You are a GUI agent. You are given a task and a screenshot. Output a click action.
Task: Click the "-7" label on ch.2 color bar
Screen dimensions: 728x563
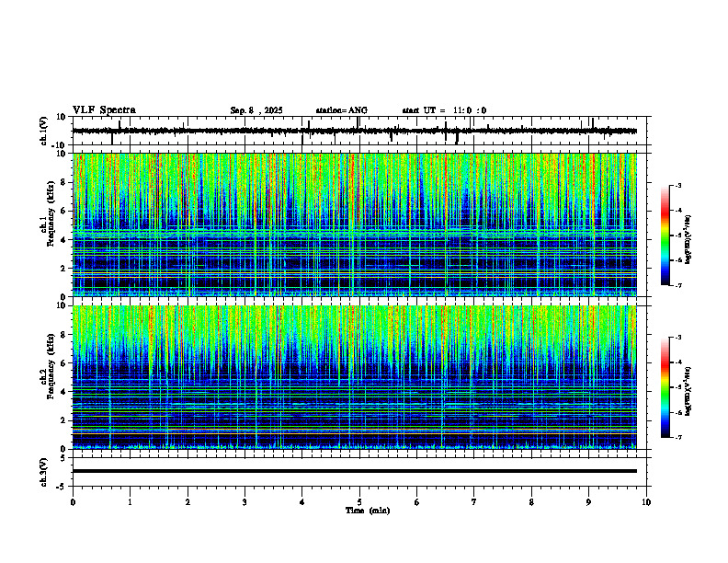click(678, 437)
